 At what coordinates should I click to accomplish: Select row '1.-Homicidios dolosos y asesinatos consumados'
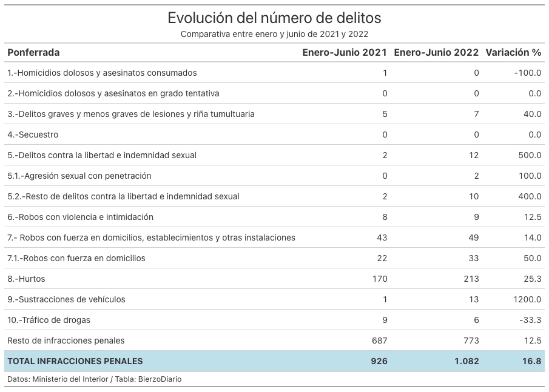(274, 73)
